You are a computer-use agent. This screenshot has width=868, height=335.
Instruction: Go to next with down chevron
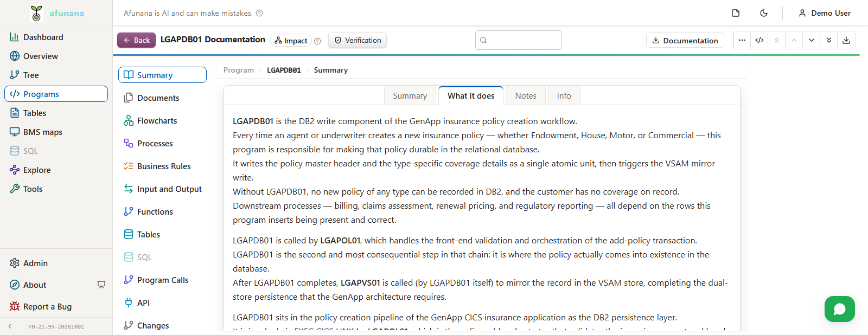pos(812,40)
